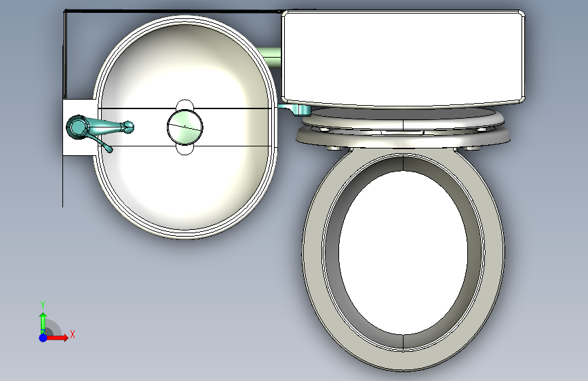
Task: Click inside the toilet bowl opening
Action: [403, 252]
